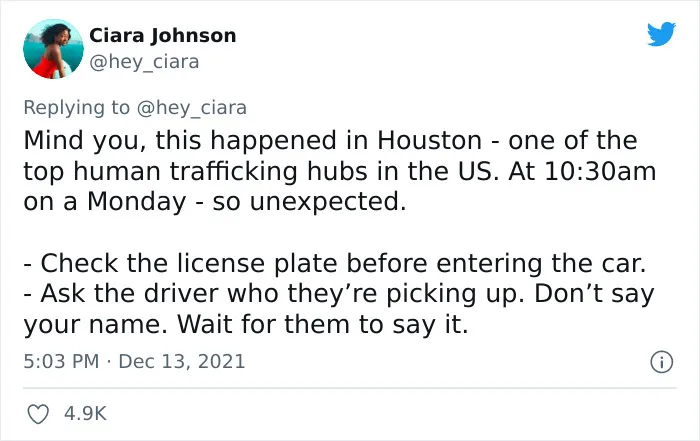Click "Wait for them to say it" text
Viewport: 700px width, 441px height.
pyautogui.click(x=322, y=324)
